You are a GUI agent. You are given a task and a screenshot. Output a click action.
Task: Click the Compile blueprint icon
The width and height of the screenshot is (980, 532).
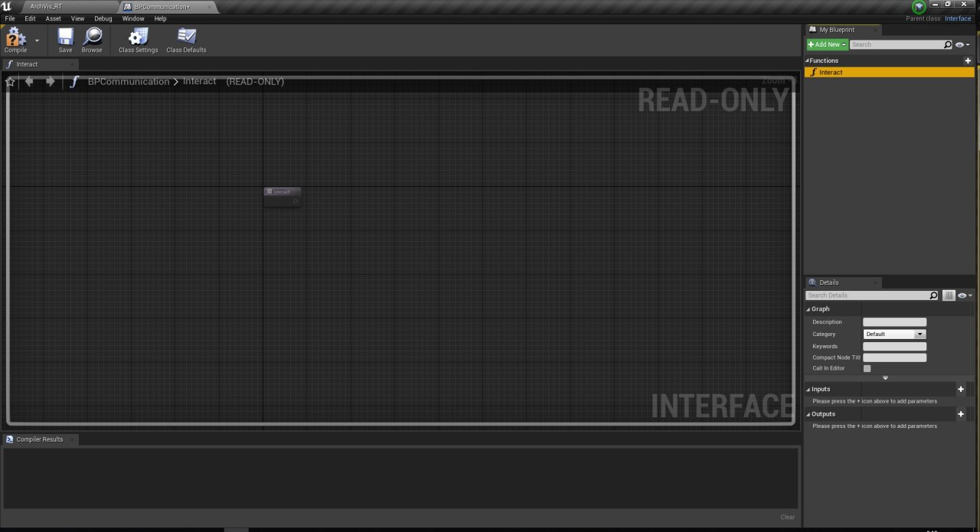click(15, 37)
